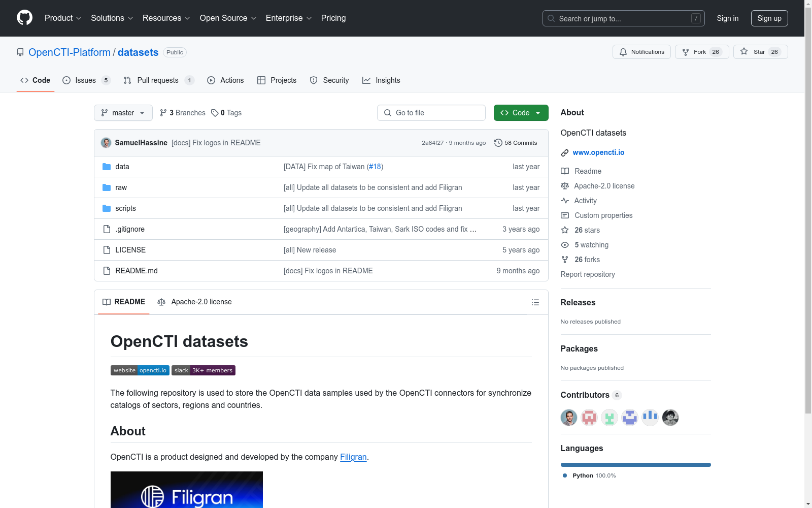Select the README tab in file viewer
This screenshot has width=812, height=508.
124,302
